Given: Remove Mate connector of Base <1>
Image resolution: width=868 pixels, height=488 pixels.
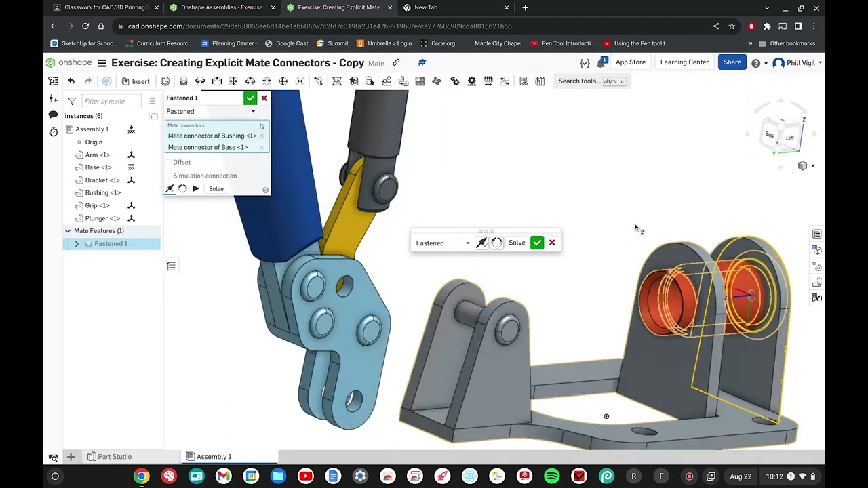Looking at the screenshot, I should tap(262, 147).
